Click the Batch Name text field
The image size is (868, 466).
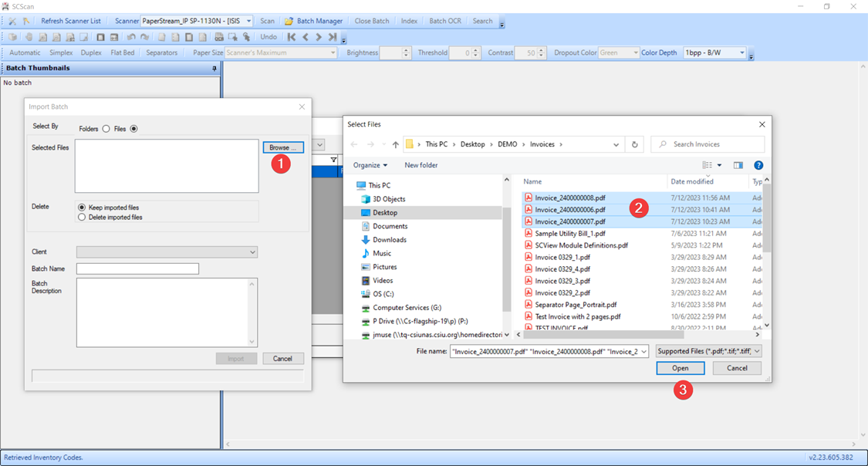click(x=137, y=268)
